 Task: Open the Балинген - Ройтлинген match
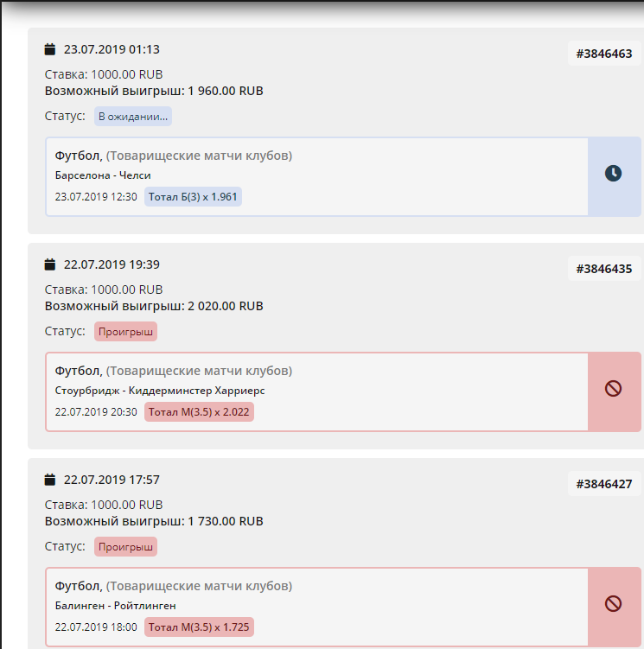115,606
